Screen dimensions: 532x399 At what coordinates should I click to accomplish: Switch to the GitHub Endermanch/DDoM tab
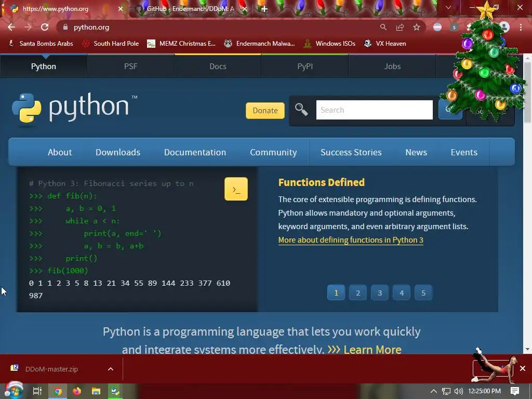click(190, 9)
